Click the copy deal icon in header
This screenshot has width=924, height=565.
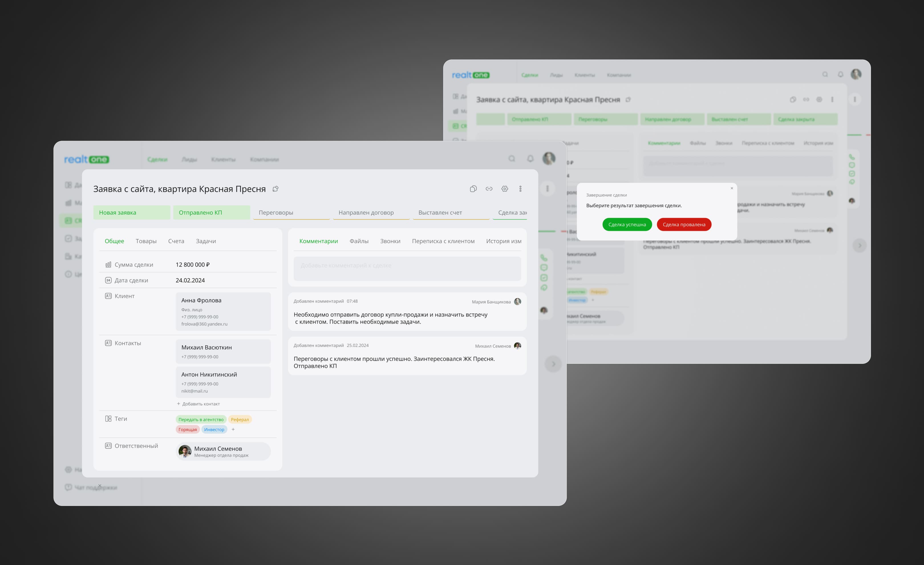pyautogui.click(x=473, y=189)
